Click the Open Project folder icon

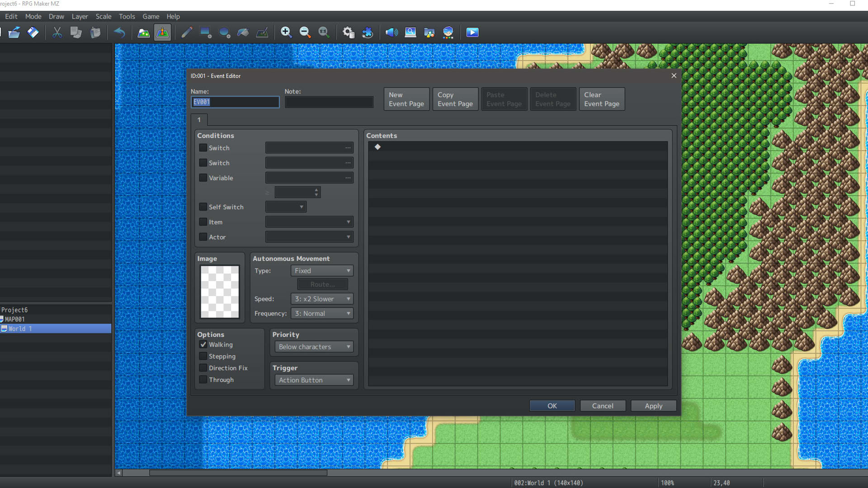point(14,33)
